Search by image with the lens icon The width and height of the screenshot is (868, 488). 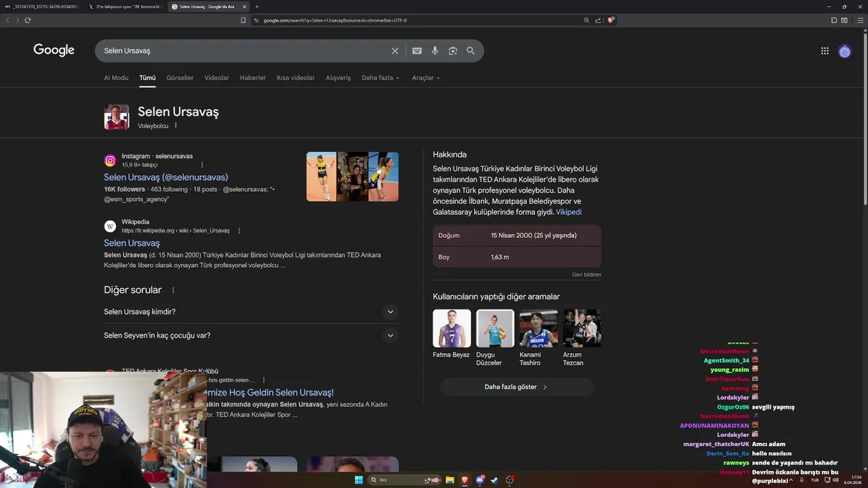tap(453, 51)
